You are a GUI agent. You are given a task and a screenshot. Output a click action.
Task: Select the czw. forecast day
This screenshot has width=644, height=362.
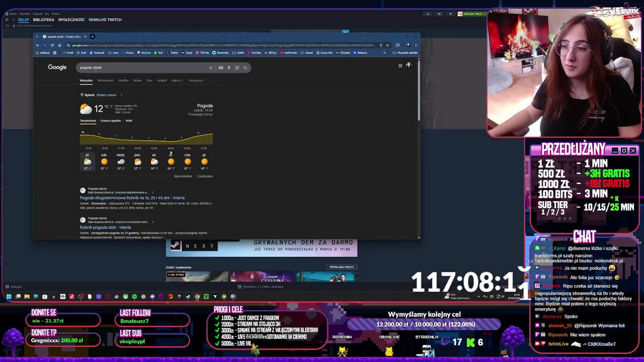(188, 161)
